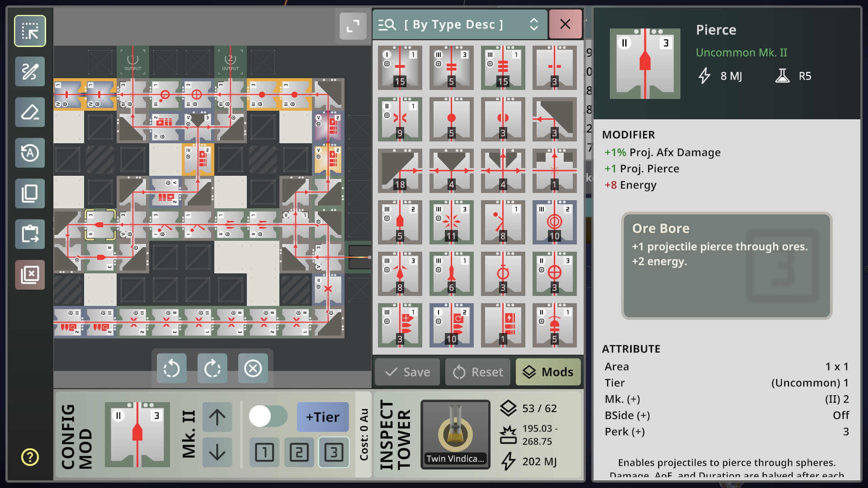The image size is (868, 488).
Task: Click the auto-arrange tool icon
Action: pyautogui.click(x=30, y=153)
